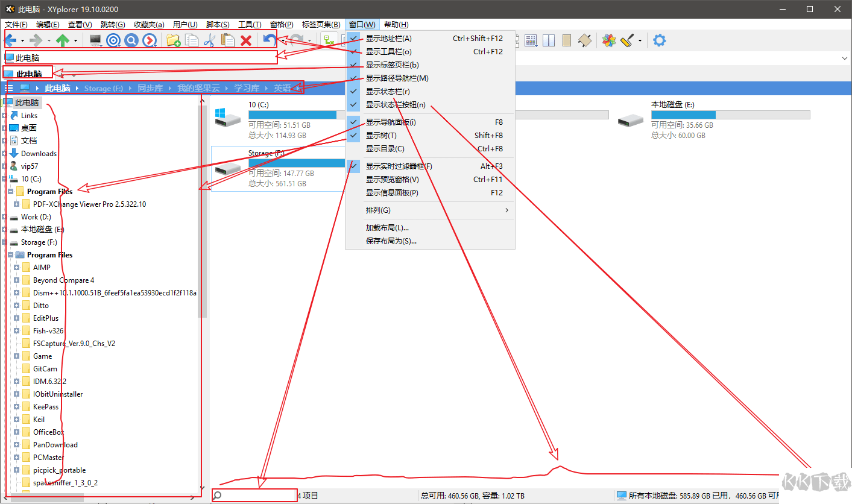Image resolution: width=852 pixels, height=504 pixels.
Task: Open the 帮助(H) menu
Action: [396, 25]
